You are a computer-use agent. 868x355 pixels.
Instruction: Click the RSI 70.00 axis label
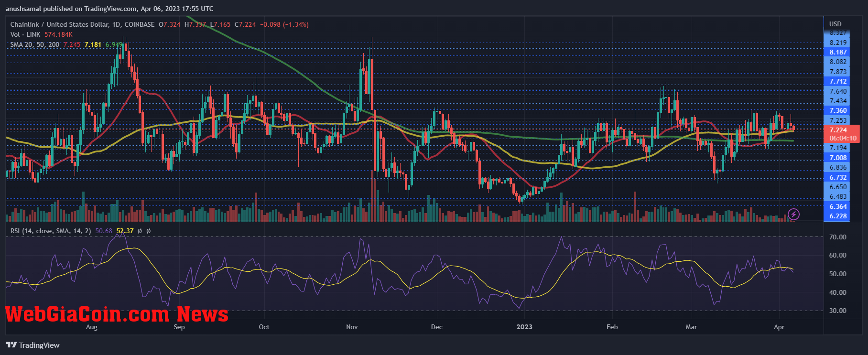tap(837, 237)
